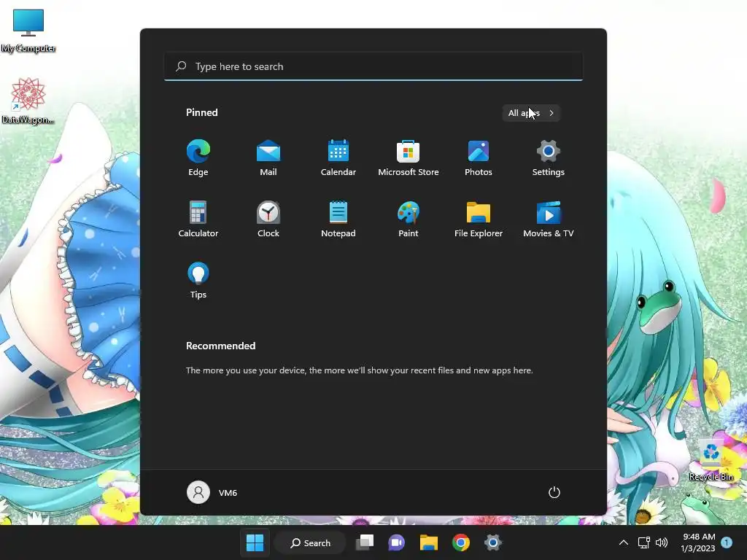The image size is (747, 560).
Task: Open Settings from pinned apps
Action: [x=549, y=158]
